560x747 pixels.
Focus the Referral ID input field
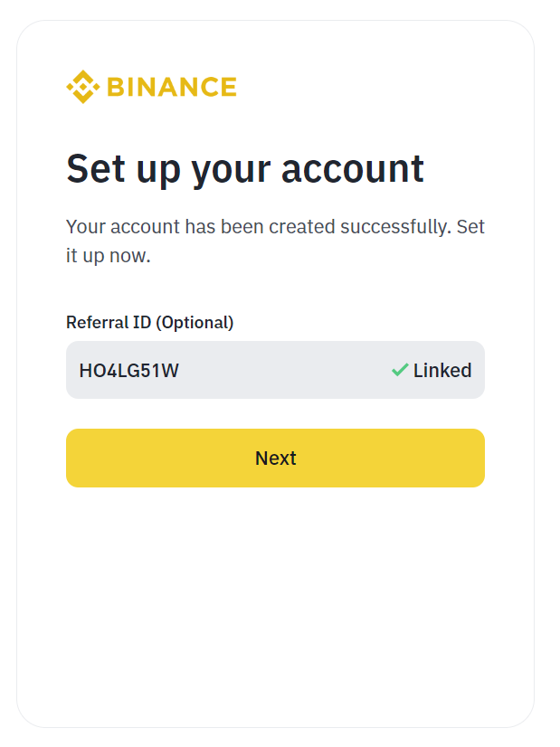pyautogui.click(x=275, y=370)
